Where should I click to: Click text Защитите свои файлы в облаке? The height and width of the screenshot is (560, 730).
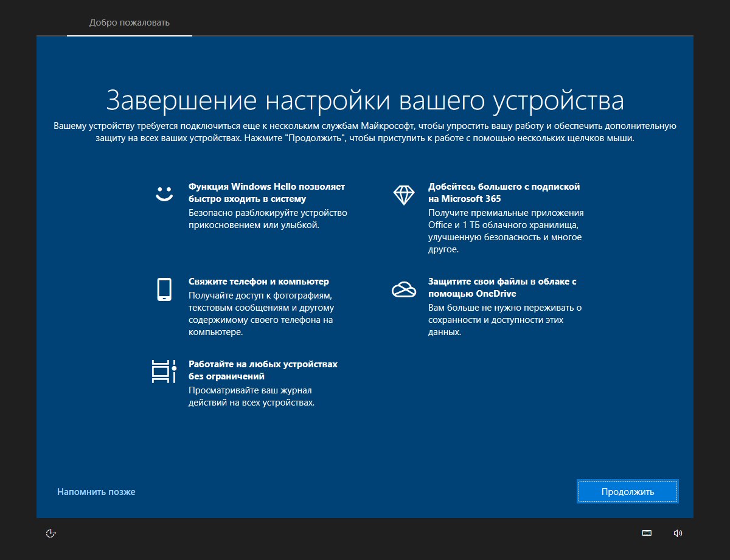(x=502, y=288)
